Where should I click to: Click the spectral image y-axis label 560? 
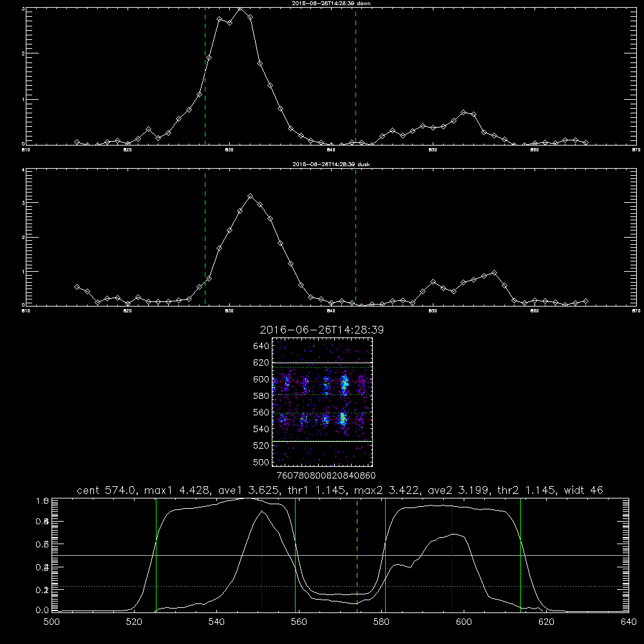[x=261, y=412]
